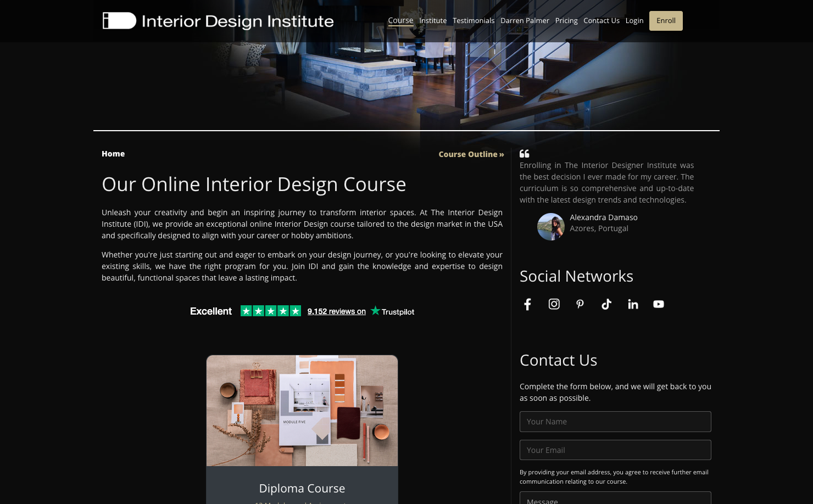
Task: Click the Trustpilot logo
Action: 393,311
